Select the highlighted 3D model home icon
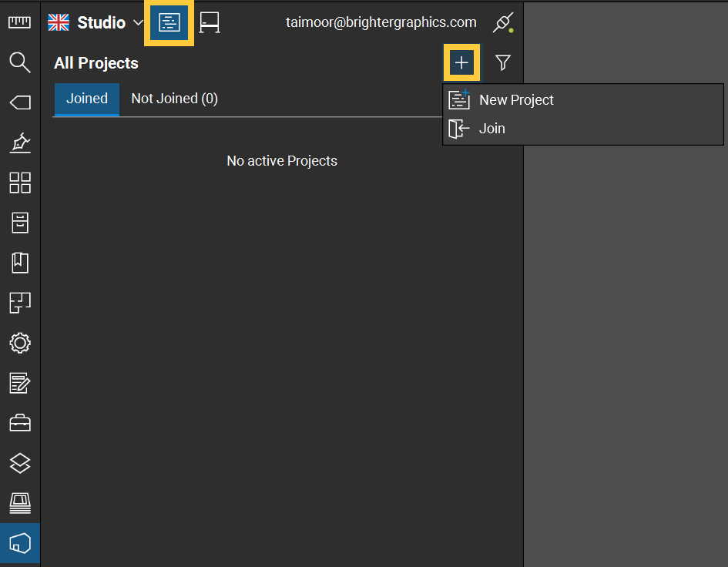Viewport: 728px width, 567px height. click(x=19, y=543)
